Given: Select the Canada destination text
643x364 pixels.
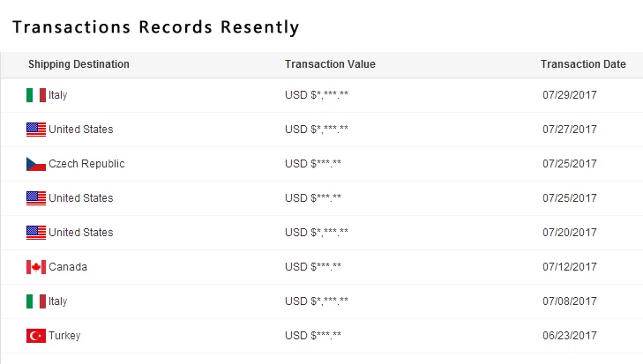Looking at the screenshot, I should (68, 267).
